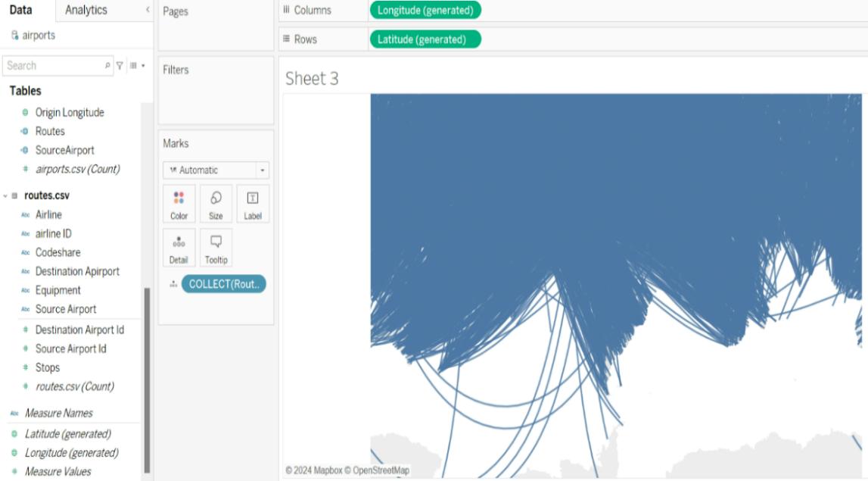Image resolution: width=868 pixels, height=481 pixels.
Task: Click the Pages shelf label
Action: coord(176,11)
